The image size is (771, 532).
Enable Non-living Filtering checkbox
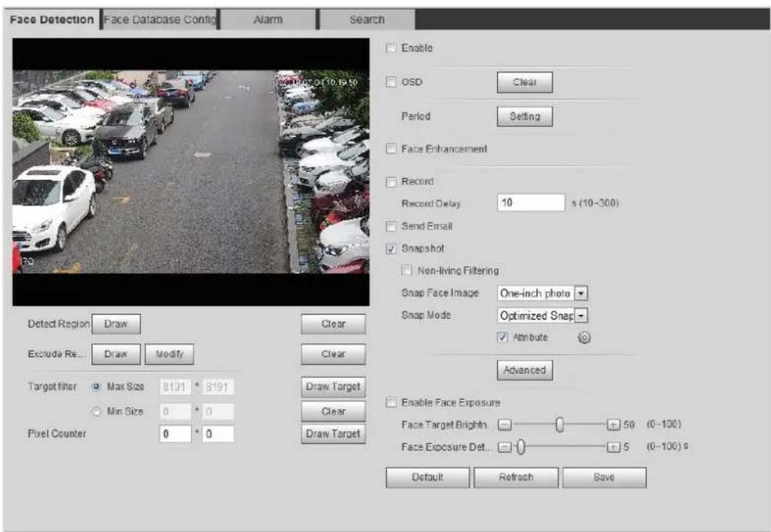pyautogui.click(x=407, y=270)
